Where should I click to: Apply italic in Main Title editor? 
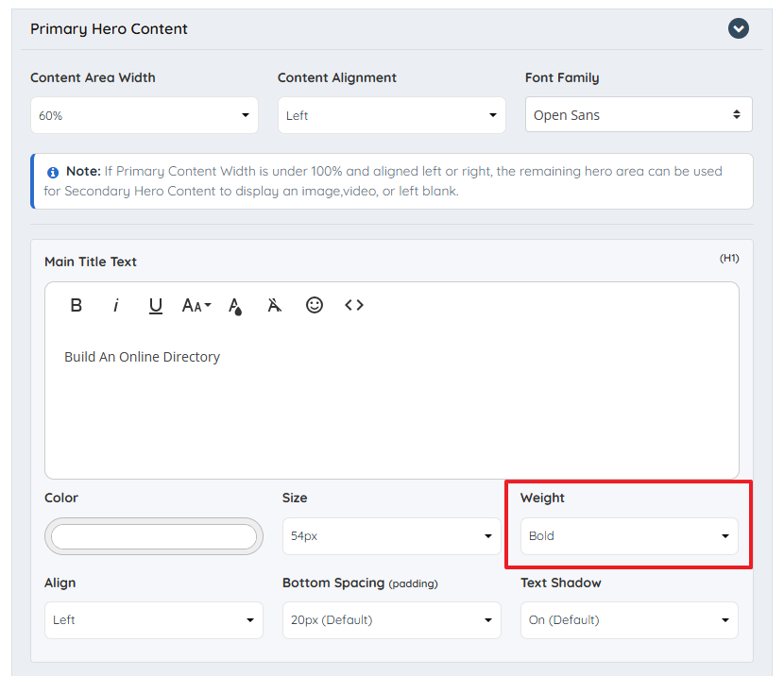coord(116,305)
